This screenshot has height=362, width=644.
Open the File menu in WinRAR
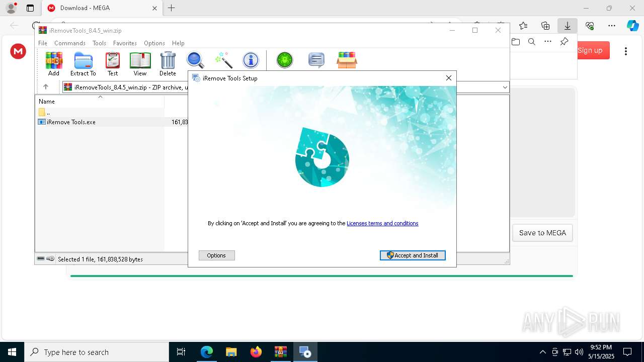coord(43,43)
